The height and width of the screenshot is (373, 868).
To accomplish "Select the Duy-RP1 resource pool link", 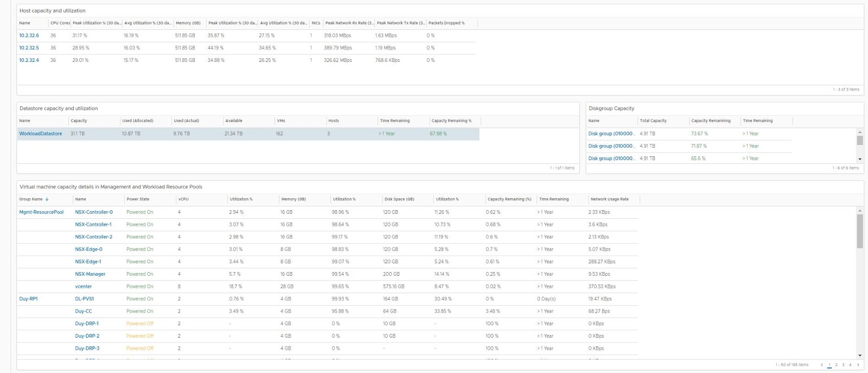I will pos(29,299).
